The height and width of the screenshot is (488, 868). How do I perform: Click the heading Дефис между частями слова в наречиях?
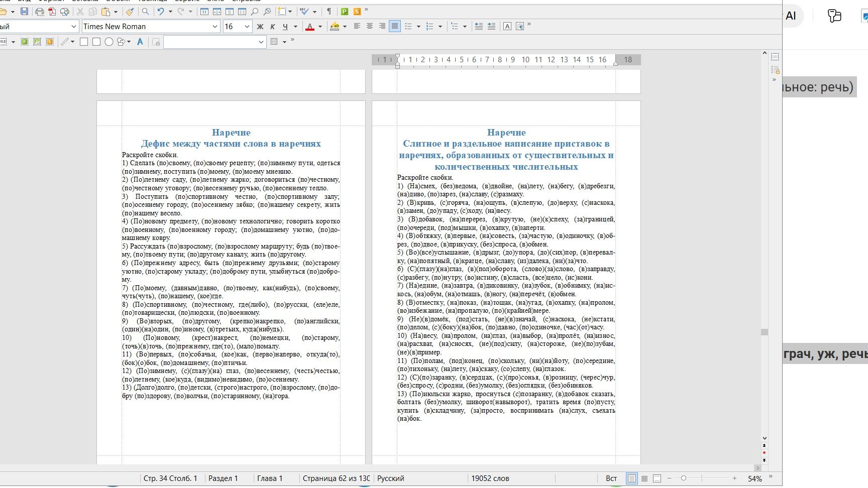[231, 144]
